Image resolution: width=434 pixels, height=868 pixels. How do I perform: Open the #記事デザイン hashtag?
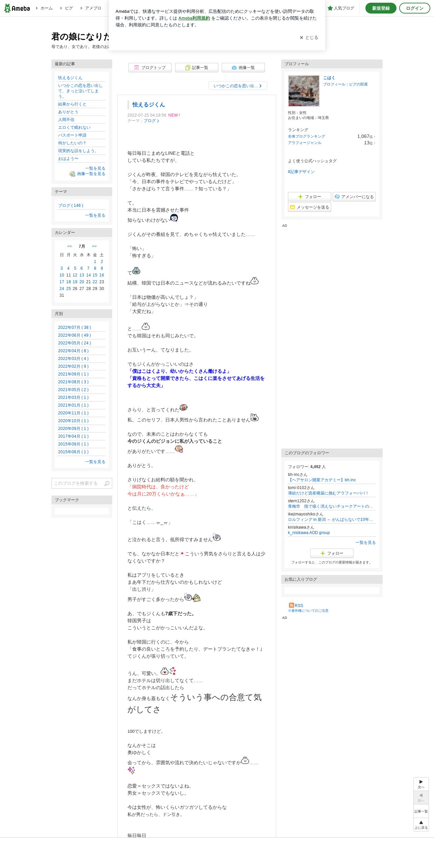click(x=301, y=172)
